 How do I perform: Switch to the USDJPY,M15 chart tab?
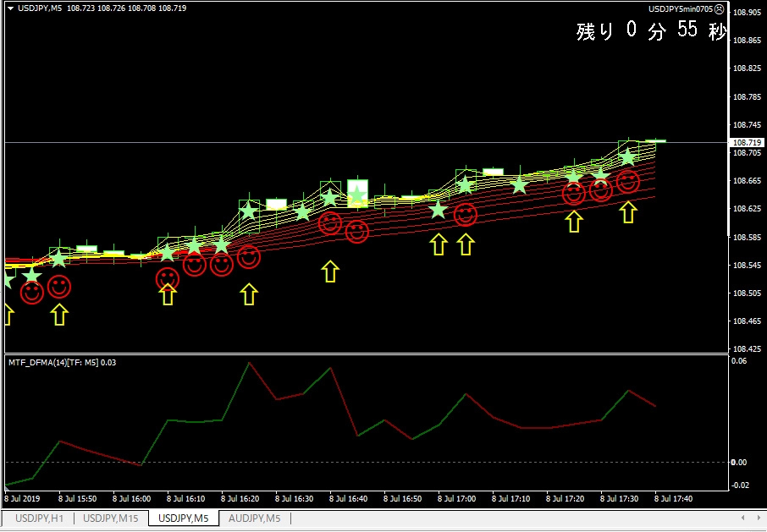[111, 518]
